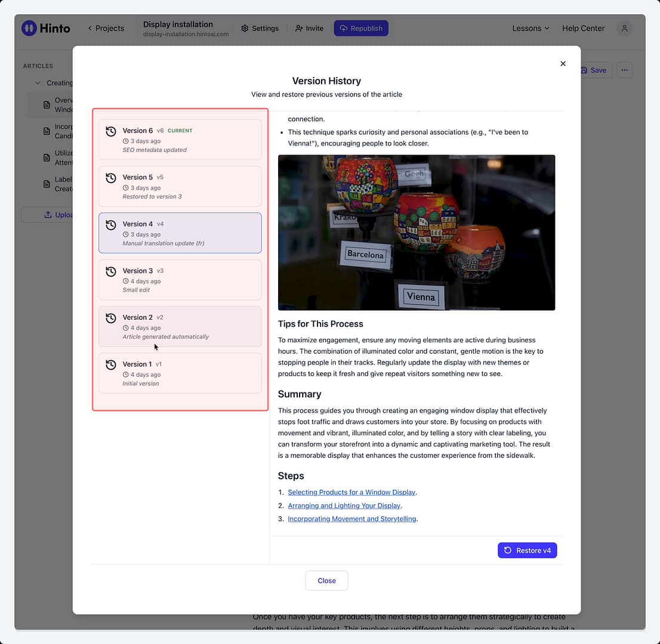Close the Version History dialog with X
Image resolution: width=660 pixels, height=644 pixels.
(563, 64)
